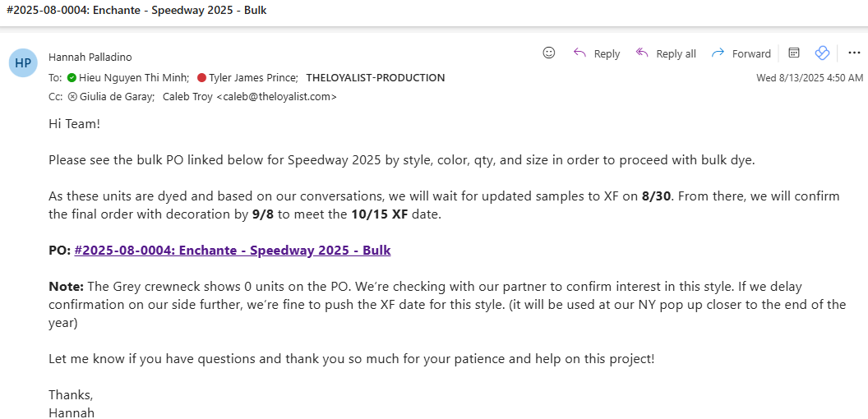
Task: React to the message with emoji
Action: coord(549,53)
